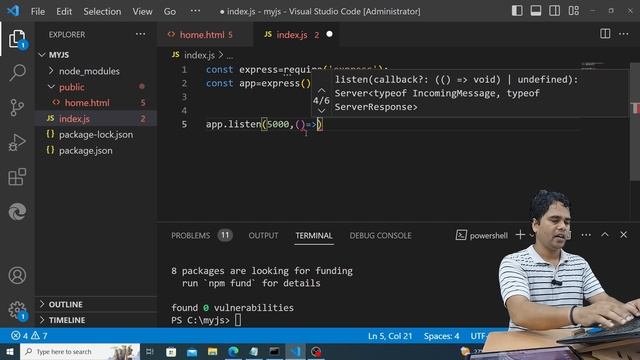The image size is (640, 360).
Task: Open the Windows Start menu
Action: tap(10, 351)
